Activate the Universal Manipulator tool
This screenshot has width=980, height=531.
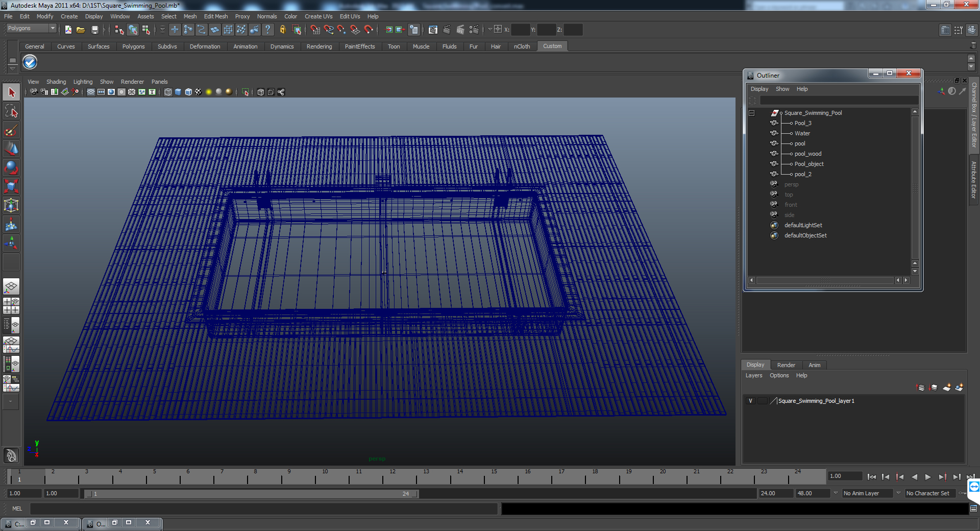coord(11,205)
